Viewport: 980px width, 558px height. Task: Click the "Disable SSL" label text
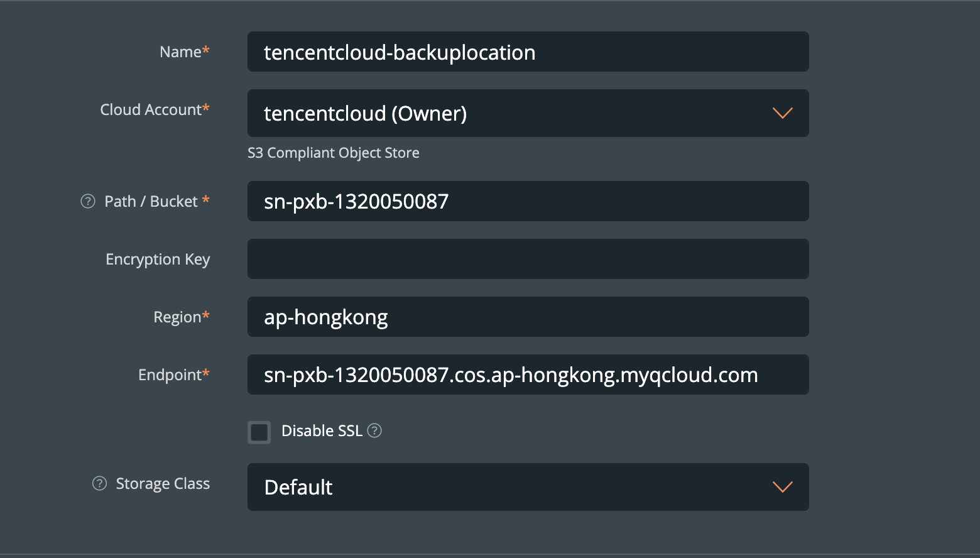point(322,431)
